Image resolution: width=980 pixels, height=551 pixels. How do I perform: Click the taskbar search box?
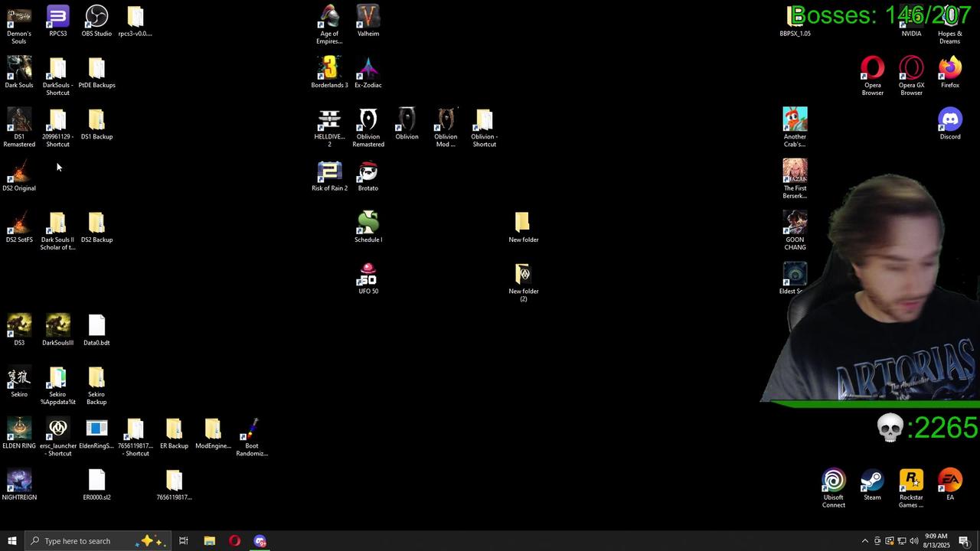98,541
